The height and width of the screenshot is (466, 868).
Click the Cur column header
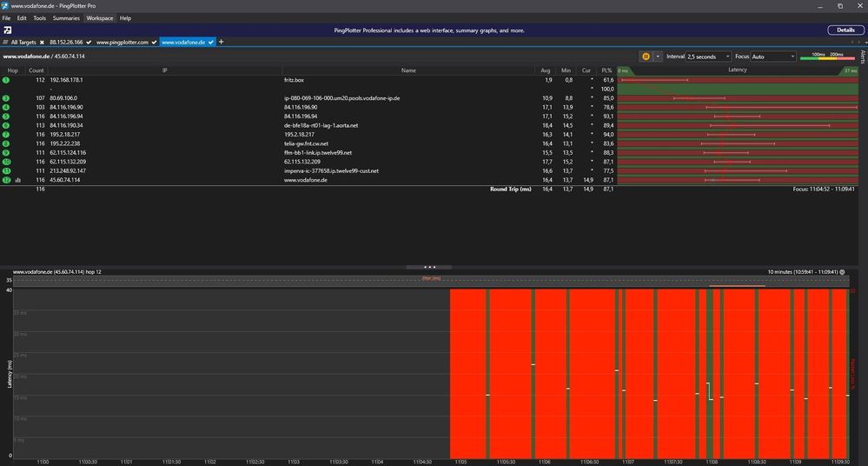click(x=586, y=70)
